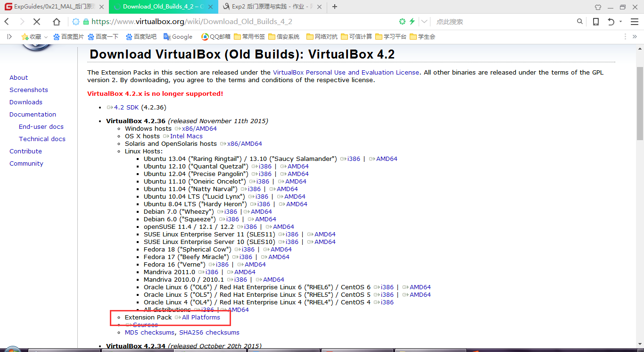Viewport: 644px width, 352px height.
Task: Open the Google bookmark
Action: point(178,36)
